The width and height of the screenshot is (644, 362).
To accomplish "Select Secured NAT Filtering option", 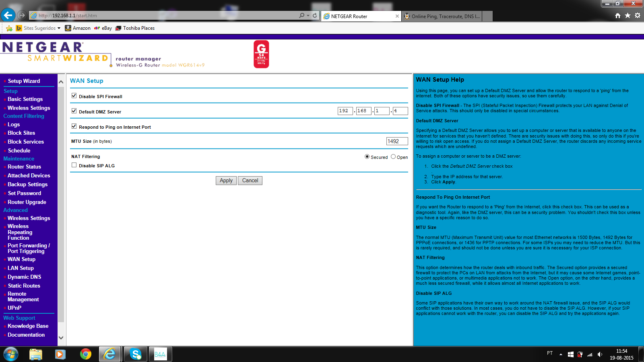I will coord(367,157).
